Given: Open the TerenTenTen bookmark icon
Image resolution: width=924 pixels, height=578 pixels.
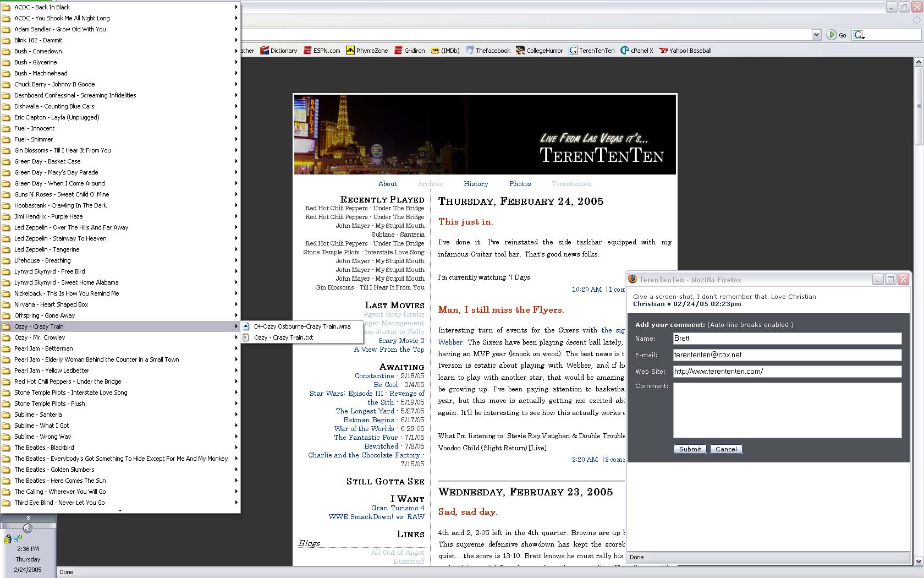Looking at the screenshot, I should tap(573, 51).
